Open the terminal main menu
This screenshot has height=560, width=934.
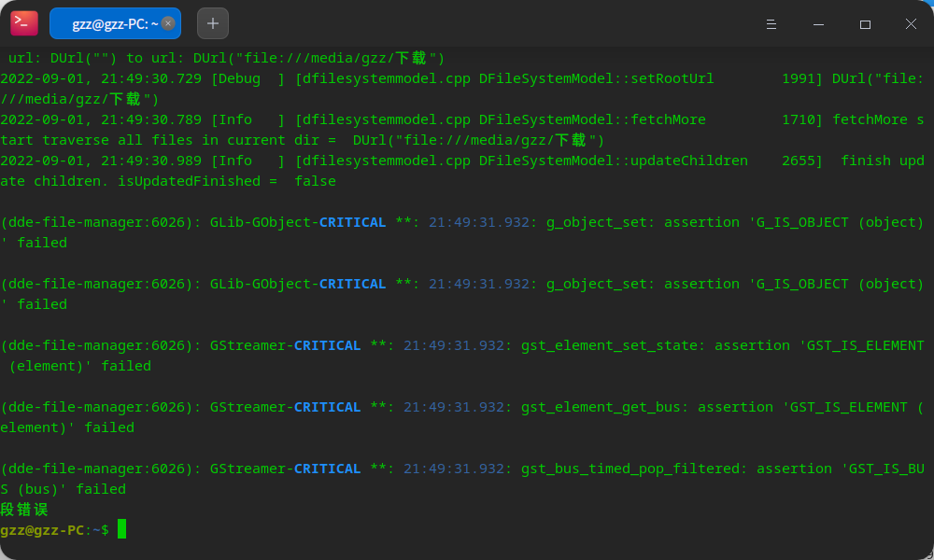point(771,24)
